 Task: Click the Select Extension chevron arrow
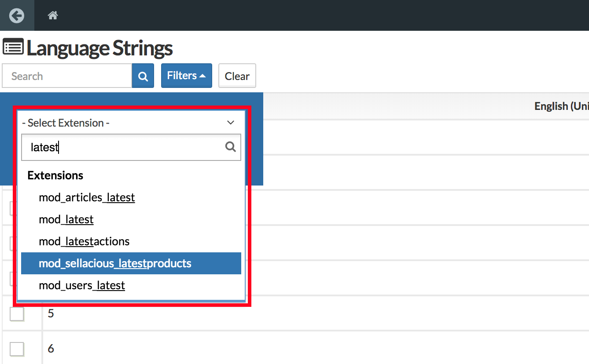(231, 123)
